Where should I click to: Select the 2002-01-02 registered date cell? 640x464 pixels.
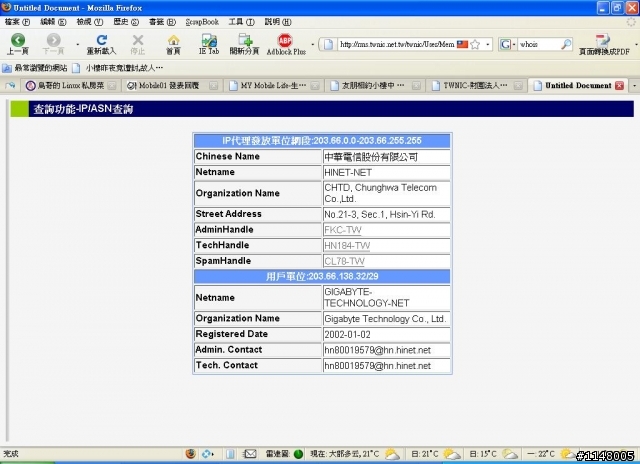386,335
